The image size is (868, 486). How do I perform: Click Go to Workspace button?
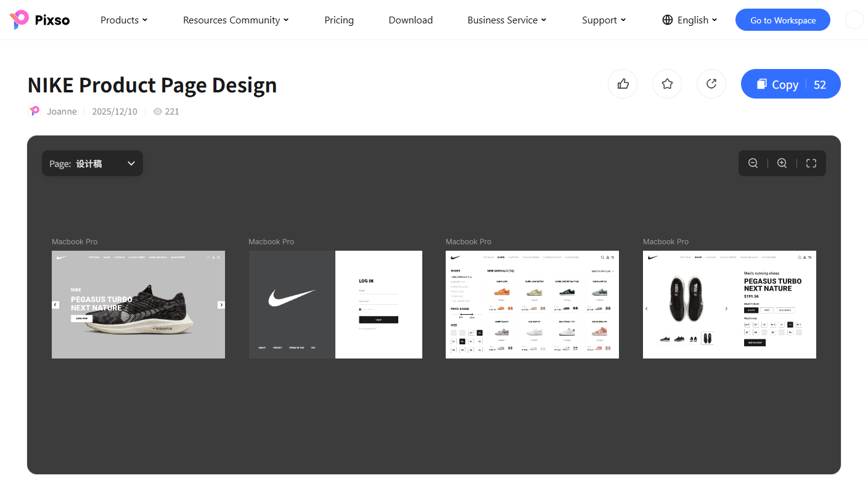tap(783, 20)
